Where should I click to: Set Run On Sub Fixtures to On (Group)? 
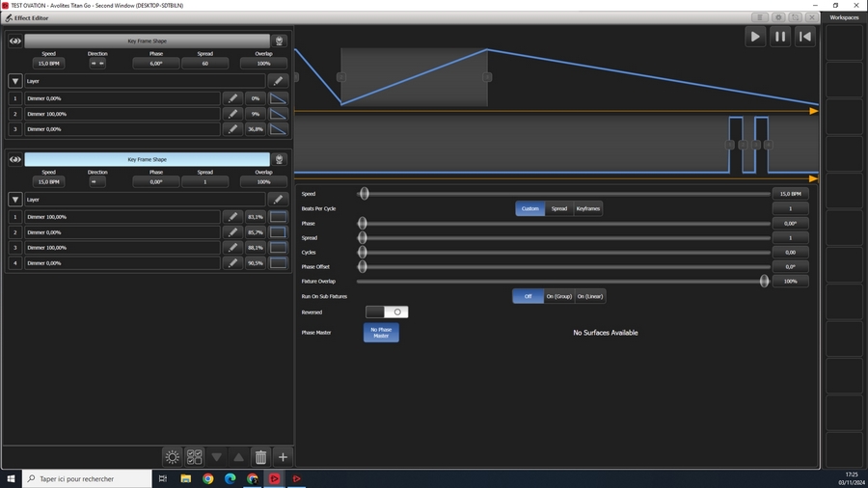coord(559,297)
